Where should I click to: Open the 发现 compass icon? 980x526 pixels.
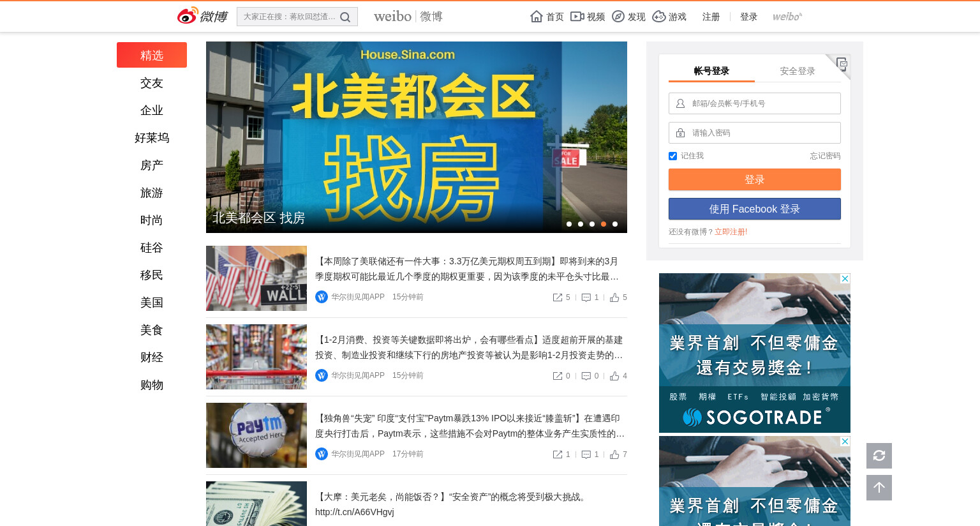[618, 17]
